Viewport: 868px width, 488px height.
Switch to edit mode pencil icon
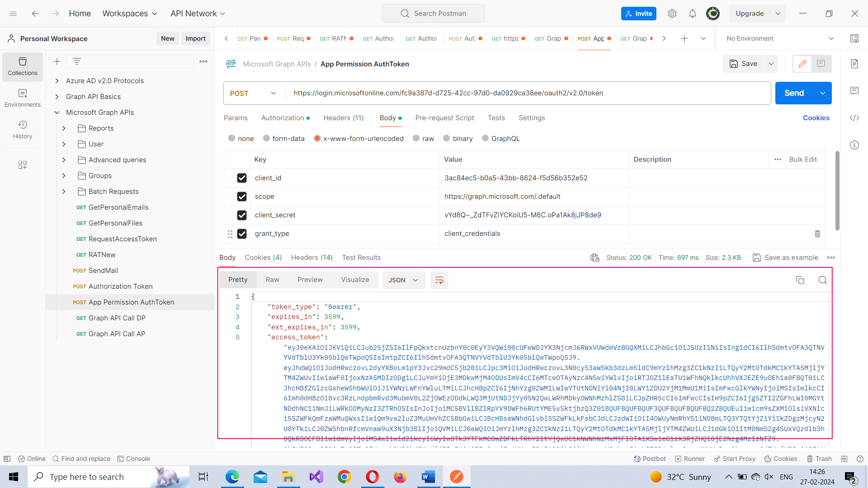click(802, 64)
